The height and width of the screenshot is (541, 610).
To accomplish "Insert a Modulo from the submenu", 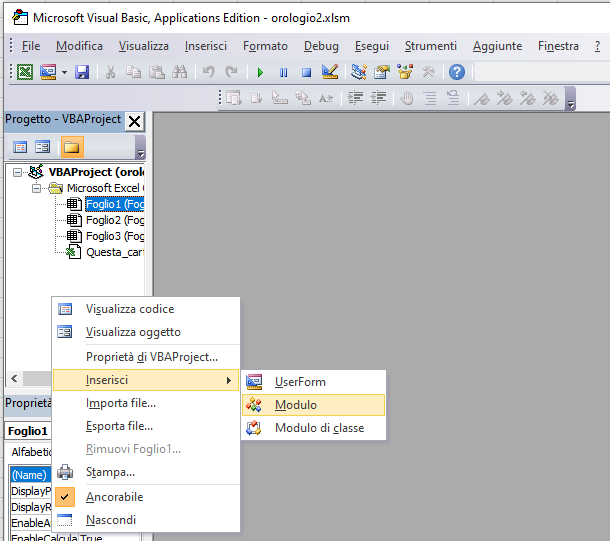I will point(314,405).
